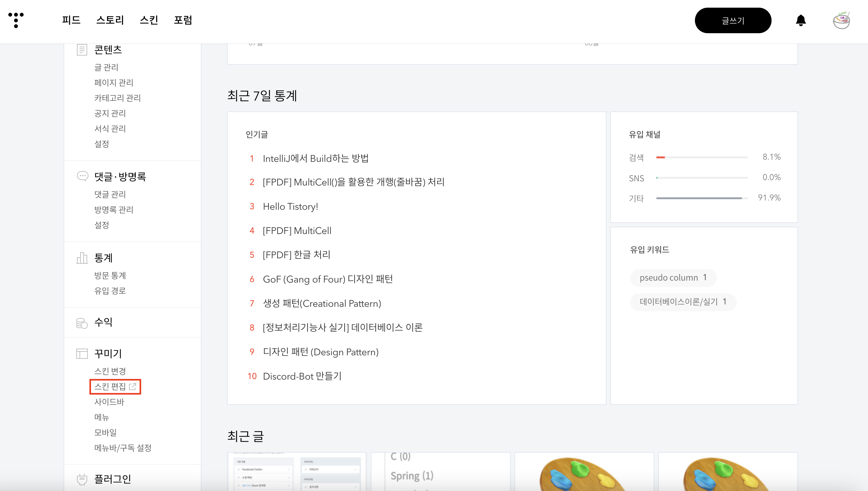Click the 꾸미기 layout icon
This screenshot has height=491, width=868.
82,354
